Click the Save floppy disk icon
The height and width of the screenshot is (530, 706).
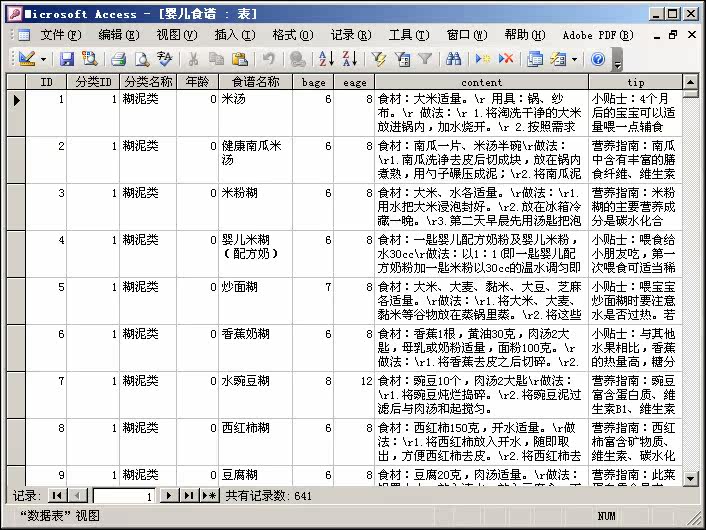[x=67, y=59]
